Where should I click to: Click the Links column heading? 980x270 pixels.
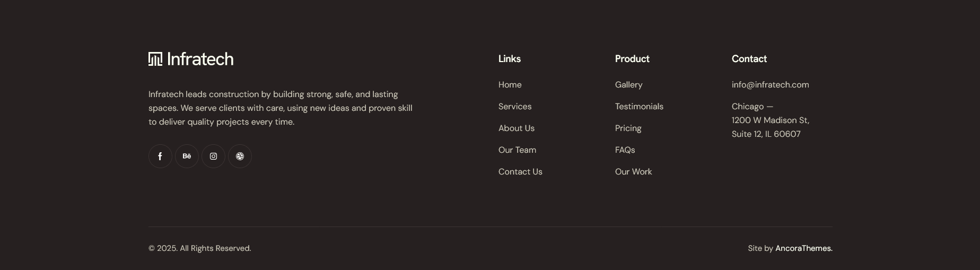tap(510, 59)
